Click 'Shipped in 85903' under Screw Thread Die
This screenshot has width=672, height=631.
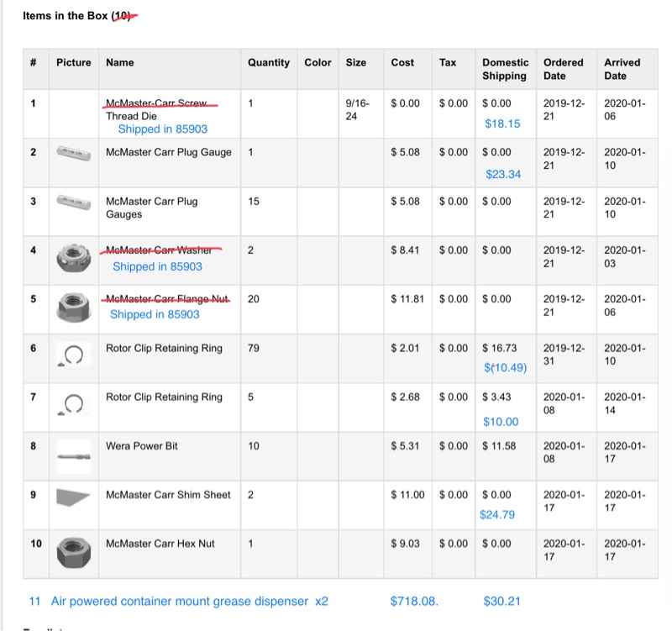pos(162,129)
